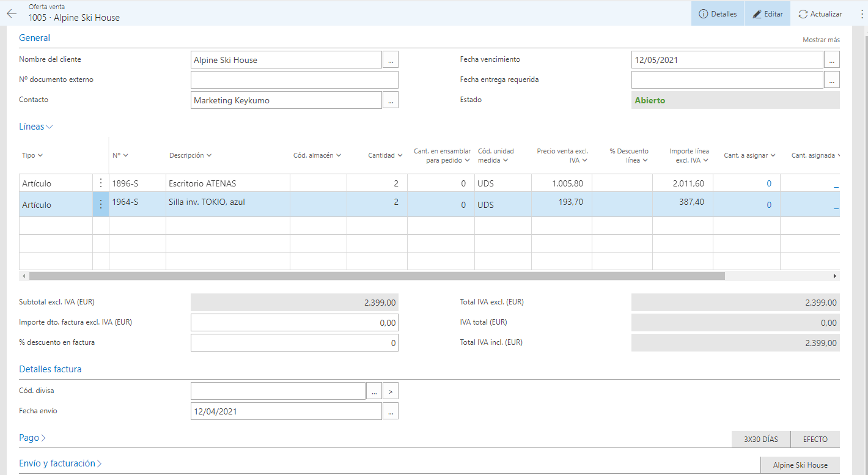Click the Fecha vencimiento date field

727,60
